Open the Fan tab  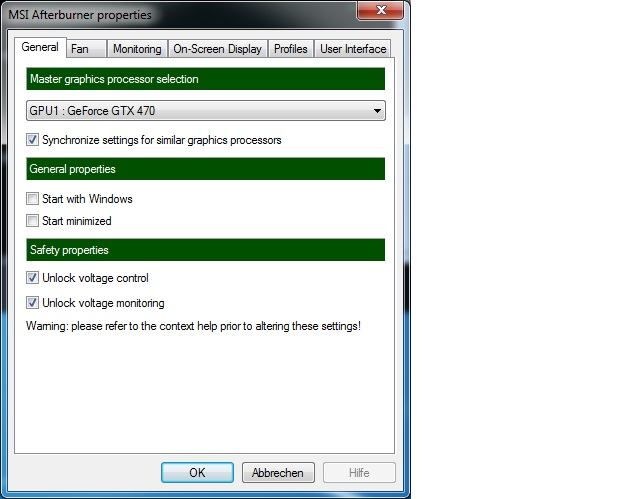tap(86, 49)
